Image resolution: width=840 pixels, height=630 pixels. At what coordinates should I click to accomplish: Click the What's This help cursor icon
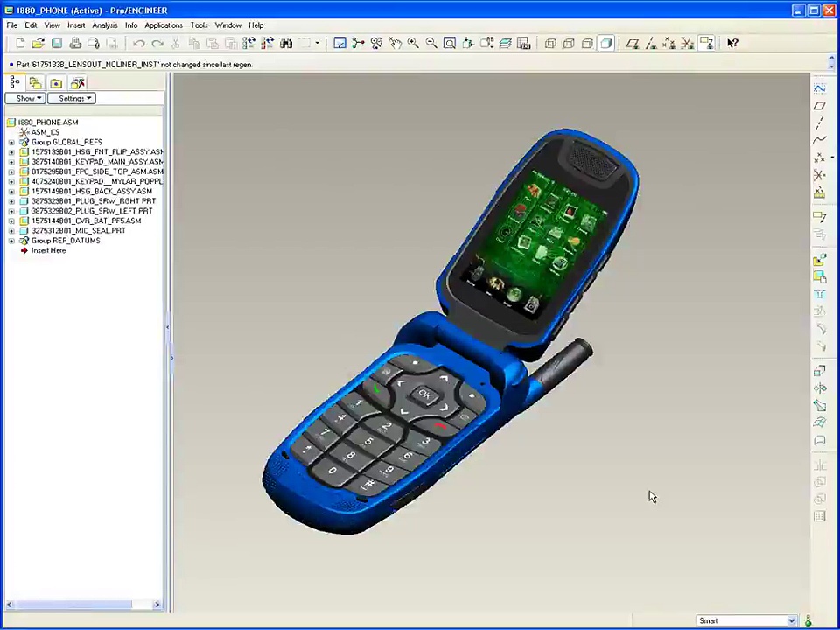732,43
